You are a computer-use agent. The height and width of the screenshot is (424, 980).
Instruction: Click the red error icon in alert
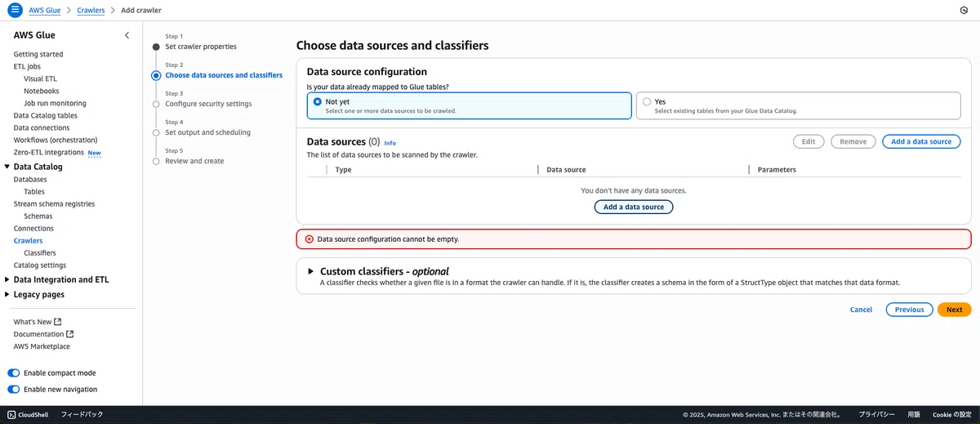coord(309,239)
